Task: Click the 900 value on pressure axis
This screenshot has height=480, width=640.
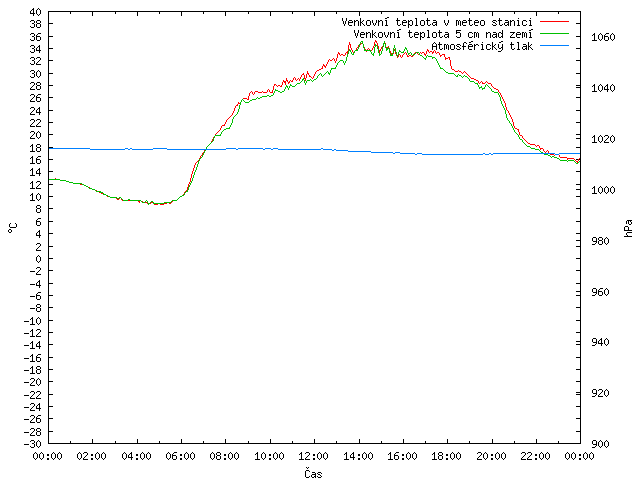Action: 600,444
